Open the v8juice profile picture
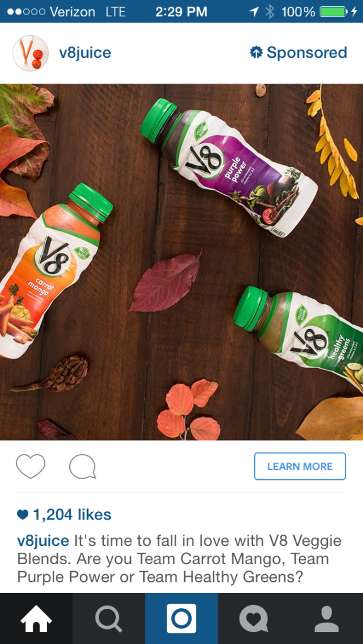363x644 pixels. click(x=31, y=53)
